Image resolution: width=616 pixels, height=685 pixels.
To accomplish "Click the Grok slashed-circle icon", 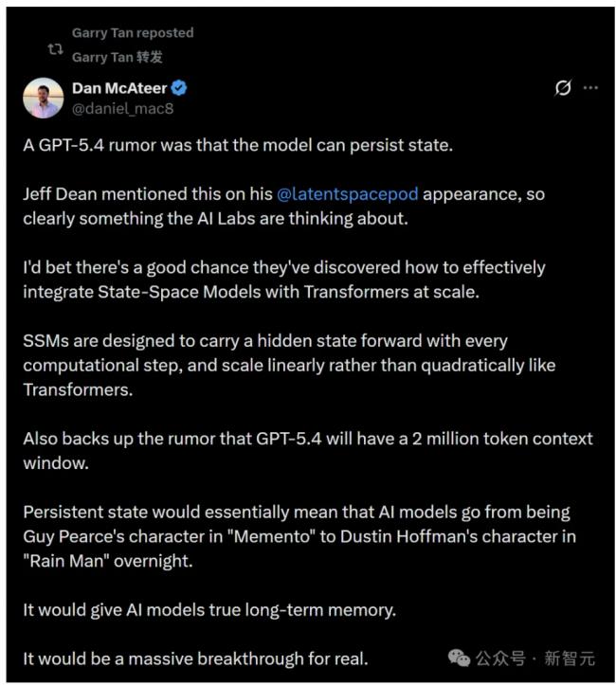I will point(563,88).
